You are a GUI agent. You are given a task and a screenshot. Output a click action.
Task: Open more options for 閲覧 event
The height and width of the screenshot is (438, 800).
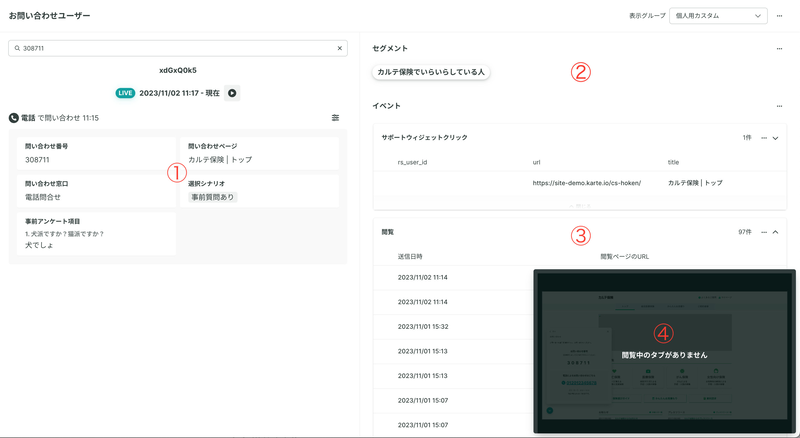764,232
